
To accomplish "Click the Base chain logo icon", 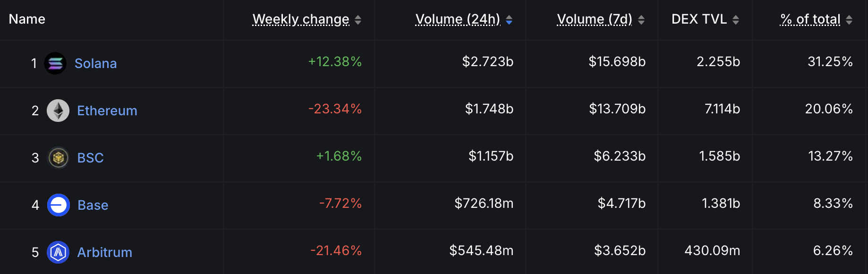I will pyautogui.click(x=59, y=205).
